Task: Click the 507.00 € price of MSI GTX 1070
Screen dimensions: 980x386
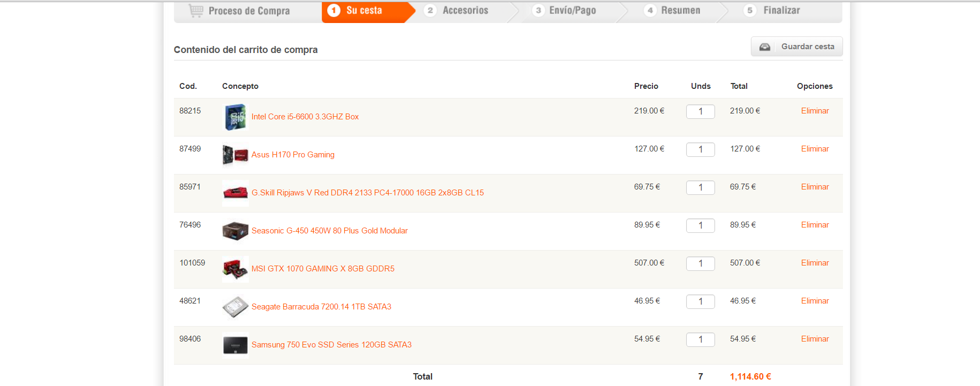Action: [x=649, y=263]
